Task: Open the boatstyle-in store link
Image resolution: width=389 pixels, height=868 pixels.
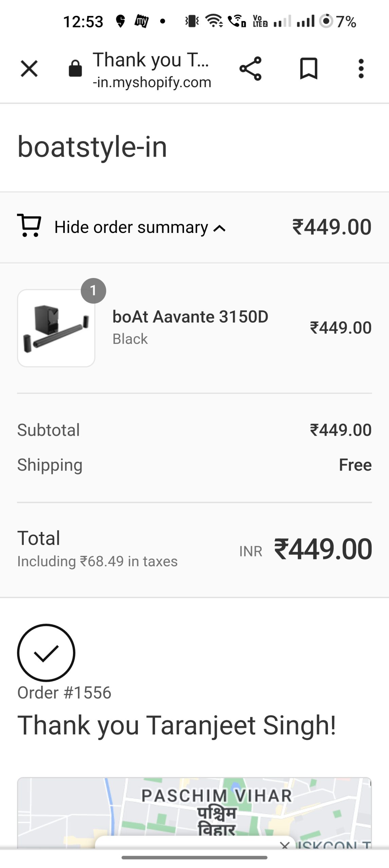Action: tap(92, 147)
